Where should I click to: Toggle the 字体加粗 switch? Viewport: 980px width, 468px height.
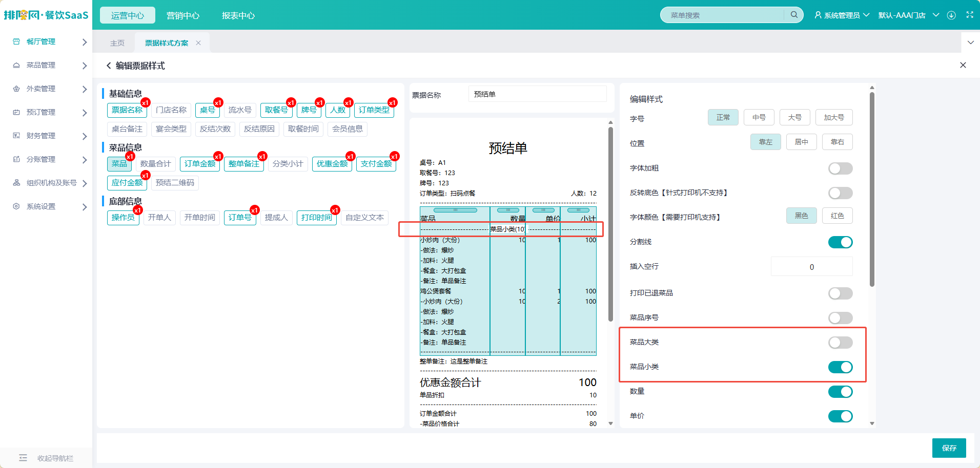click(x=840, y=168)
